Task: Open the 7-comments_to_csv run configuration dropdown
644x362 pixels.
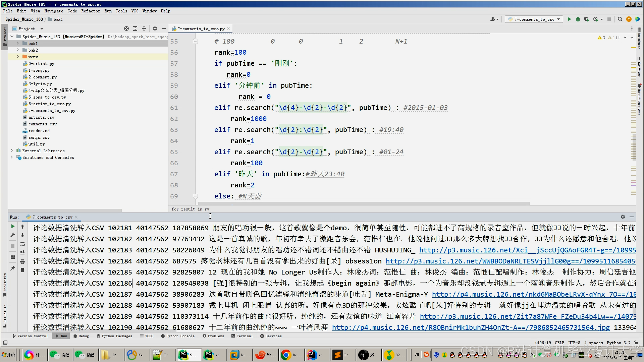Action: click(533, 19)
